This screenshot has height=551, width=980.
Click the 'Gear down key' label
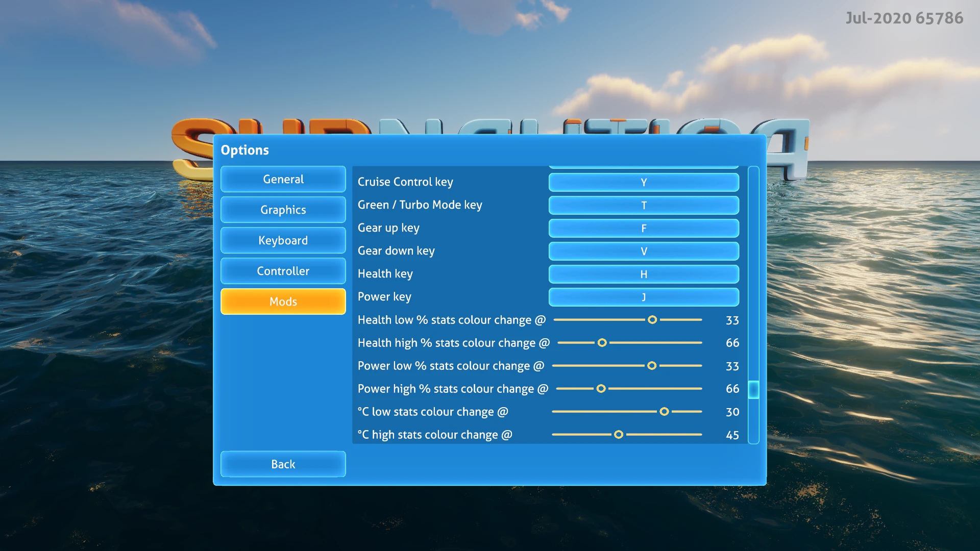(x=396, y=251)
